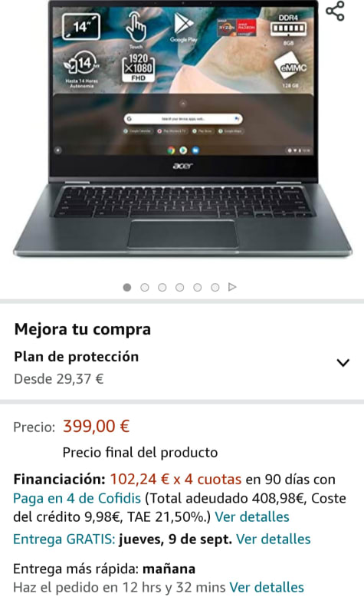Tap the eMMC 128 GB storage icon
Screen dimensions: 364x597
[291, 71]
